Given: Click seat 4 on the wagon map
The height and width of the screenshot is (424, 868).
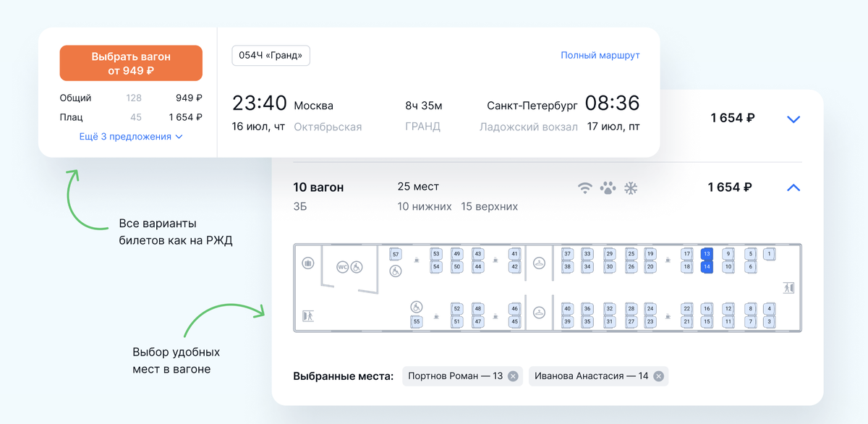Looking at the screenshot, I should pos(769,309).
